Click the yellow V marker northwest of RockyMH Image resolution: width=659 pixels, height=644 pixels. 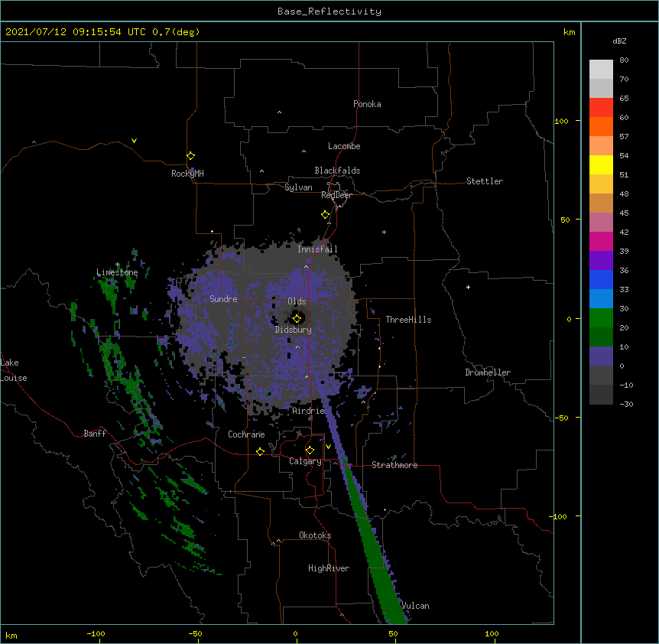pos(134,141)
